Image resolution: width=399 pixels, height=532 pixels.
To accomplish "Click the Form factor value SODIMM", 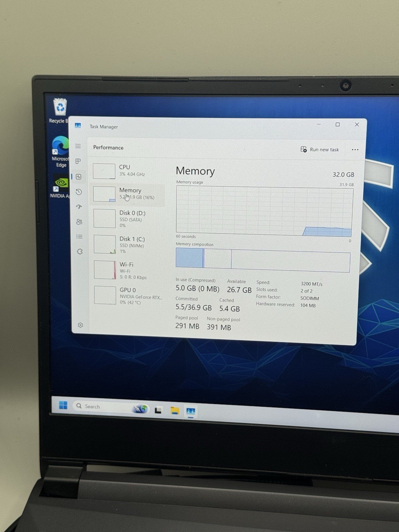I will 310,298.
